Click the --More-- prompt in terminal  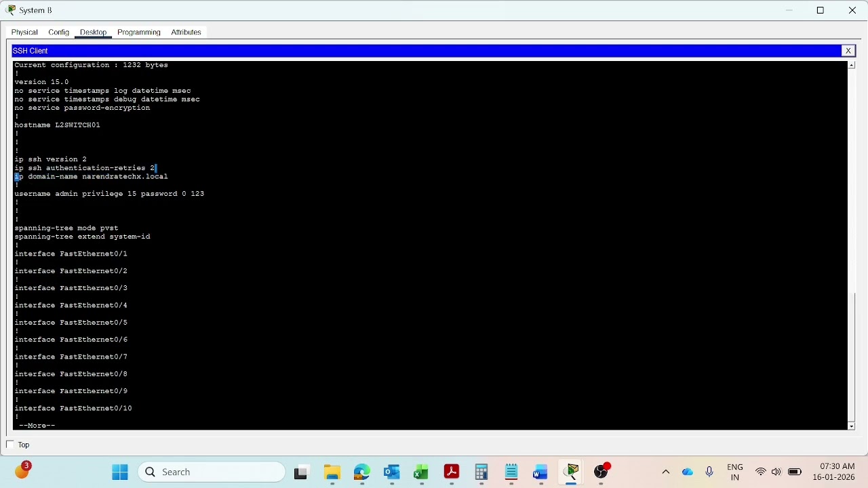pyautogui.click(x=37, y=426)
